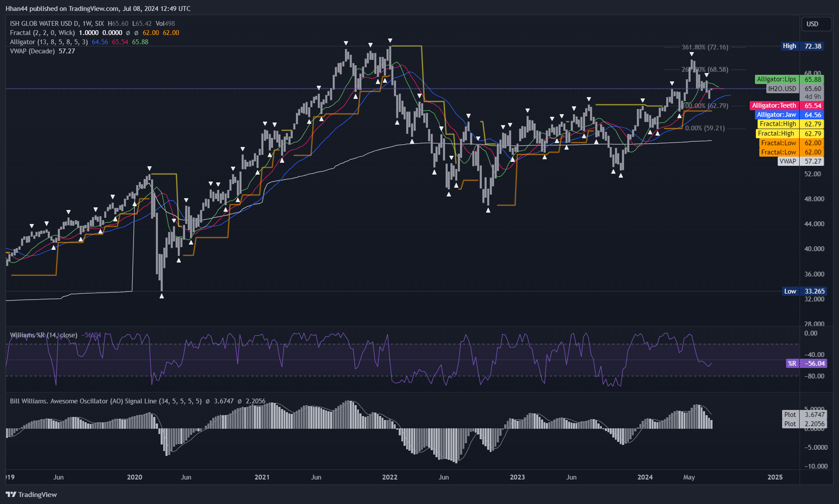The height and width of the screenshot is (504, 839).
Task: Select the Alligator:Jaw 64.56 axis label
Action: coord(790,115)
